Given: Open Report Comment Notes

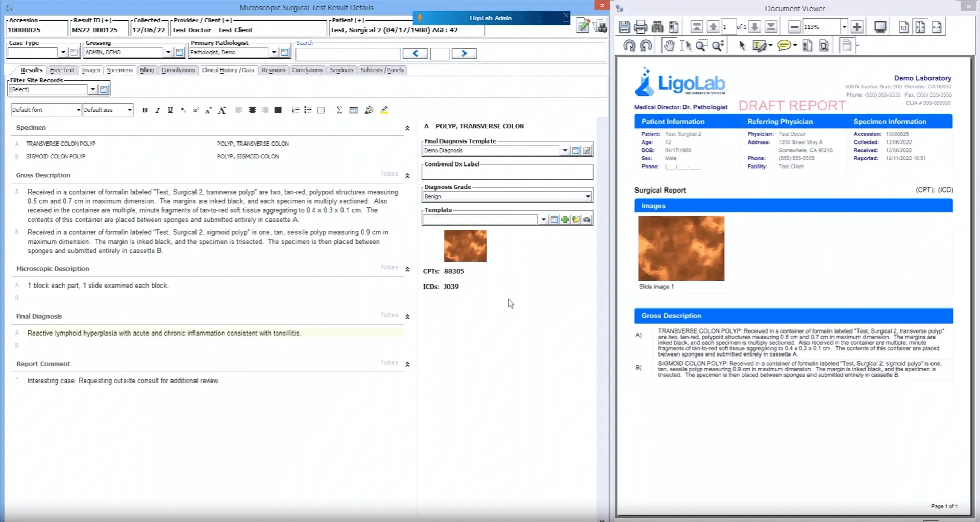Looking at the screenshot, I should click(389, 362).
